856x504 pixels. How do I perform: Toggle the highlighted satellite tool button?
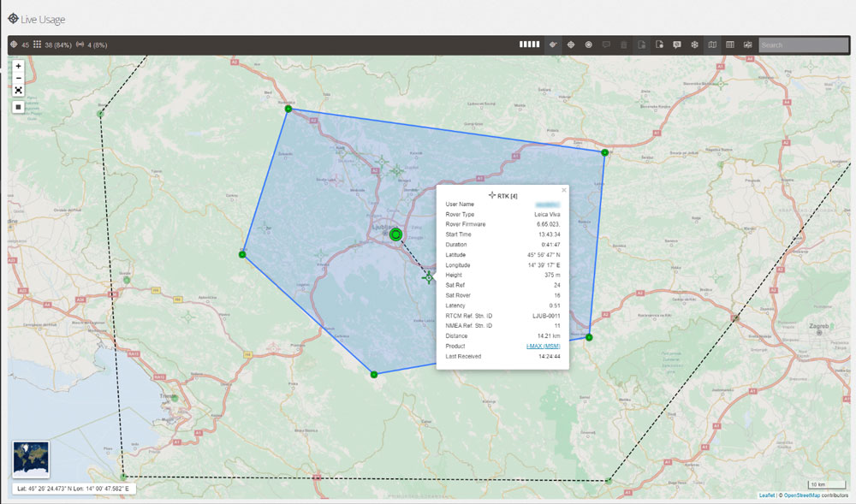point(554,44)
